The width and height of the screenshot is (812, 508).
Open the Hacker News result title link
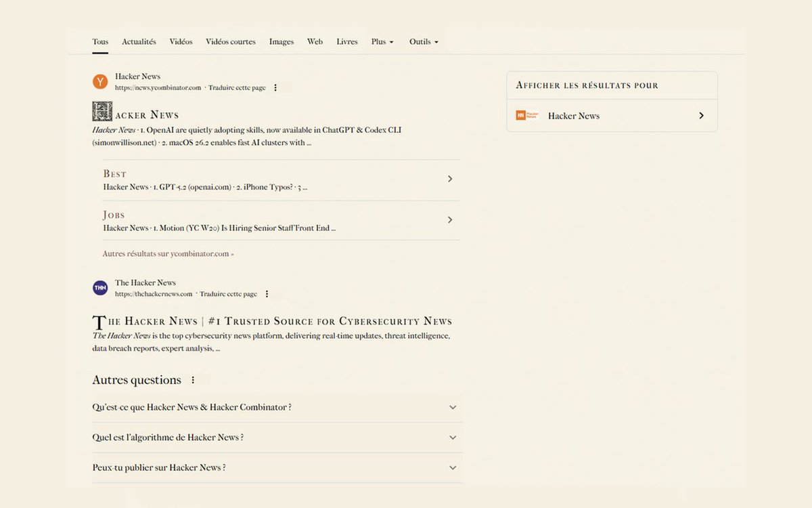[136, 112]
